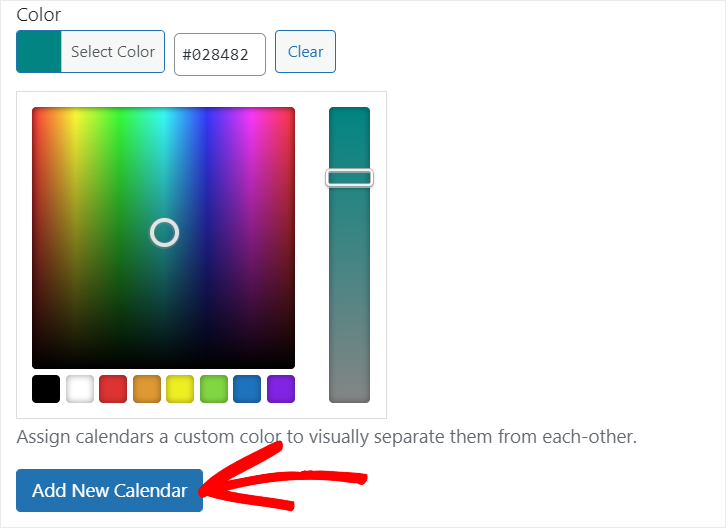Apply the blue palette swatch
The image size is (726, 528).
(247, 389)
